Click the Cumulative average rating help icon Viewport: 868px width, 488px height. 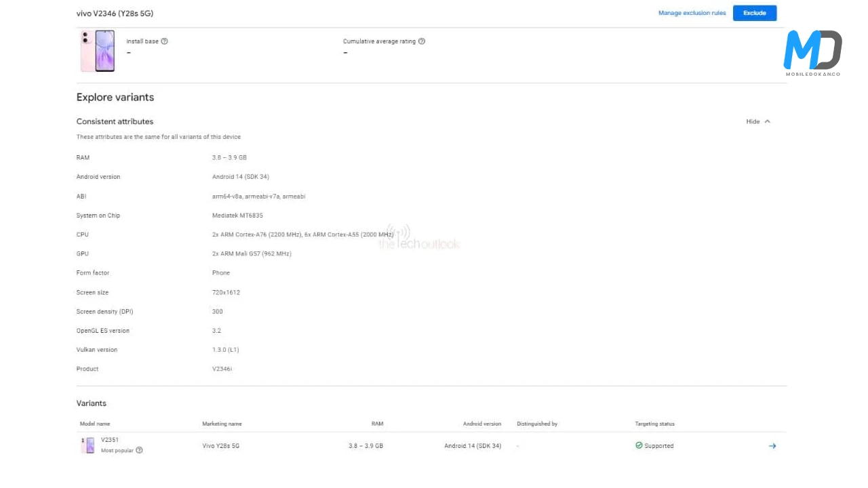point(422,41)
